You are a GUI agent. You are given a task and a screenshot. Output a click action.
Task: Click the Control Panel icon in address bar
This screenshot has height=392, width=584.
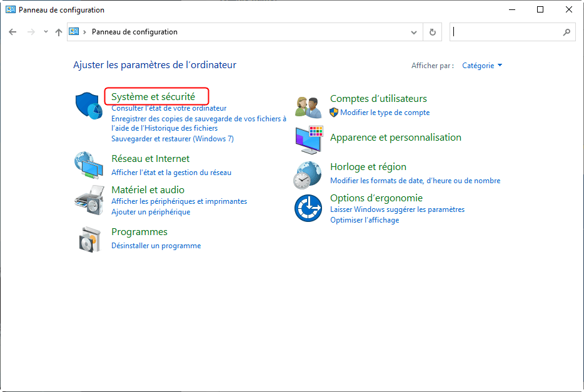[x=74, y=32]
